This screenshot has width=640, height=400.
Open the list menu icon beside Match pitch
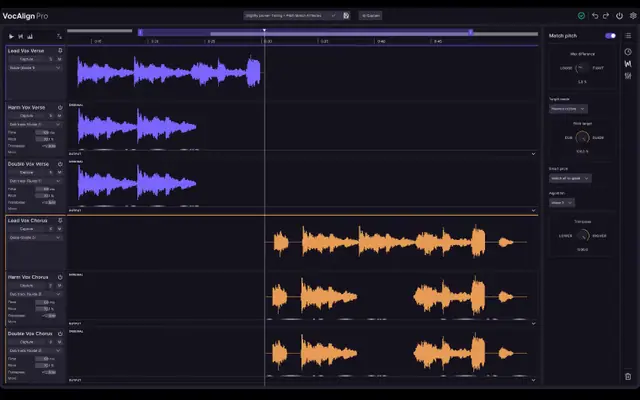[628, 36]
